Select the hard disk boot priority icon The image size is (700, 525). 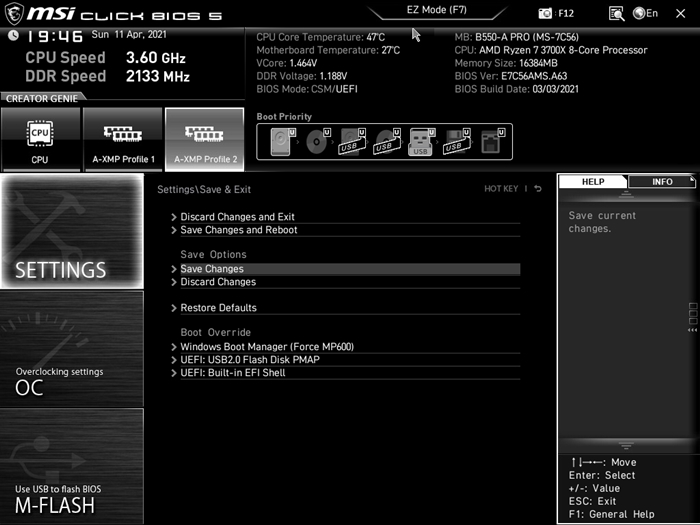[283, 142]
